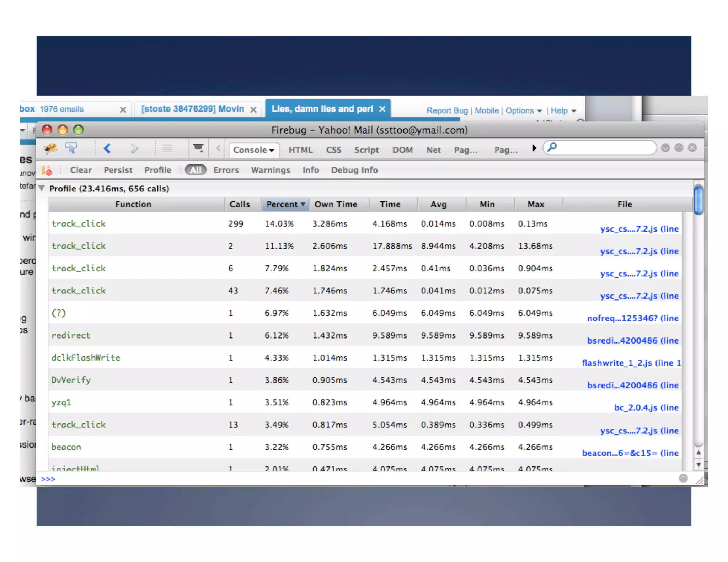The height and width of the screenshot is (562, 728).
Task: Switch to the Net panel tab
Action: (433, 150)
